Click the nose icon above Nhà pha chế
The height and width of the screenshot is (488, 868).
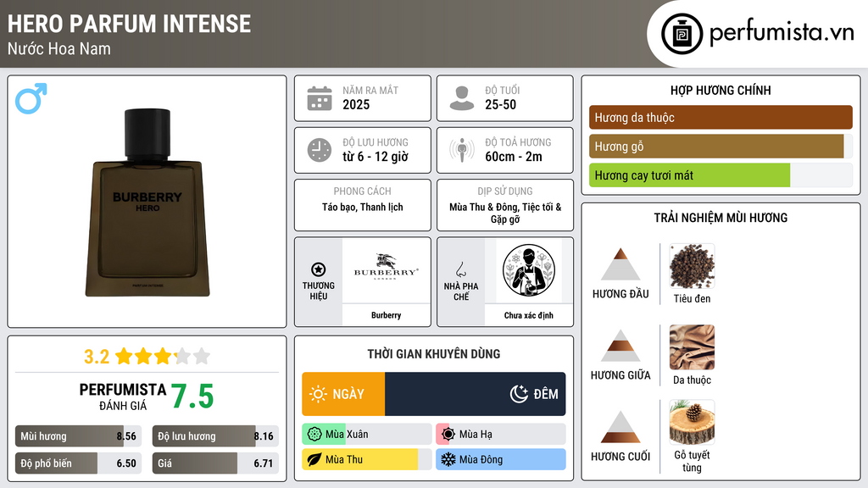(460, 269)
